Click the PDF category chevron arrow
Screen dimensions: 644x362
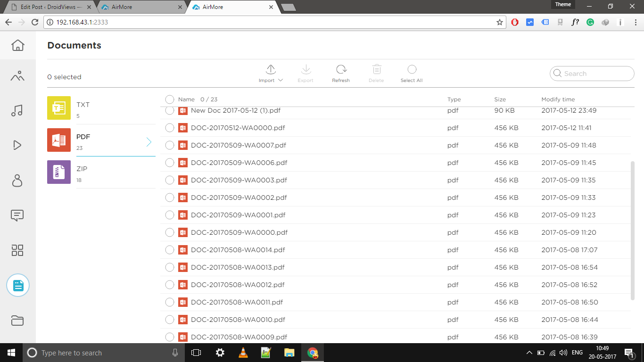point(149,141)
